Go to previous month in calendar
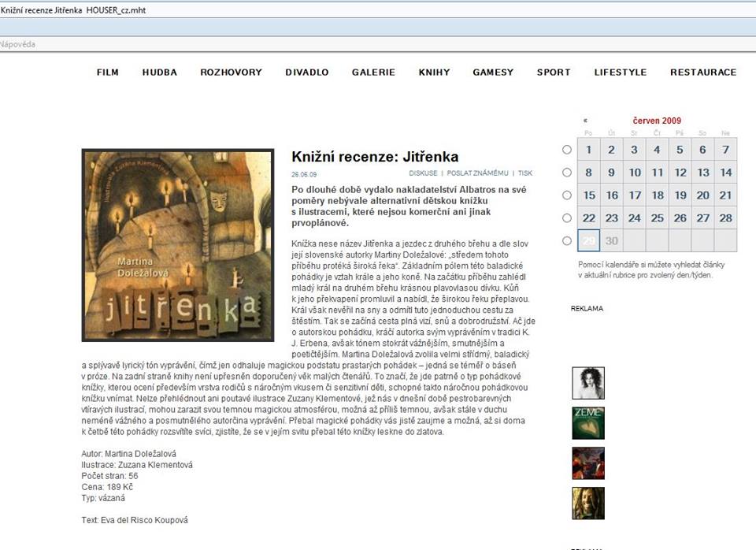Viewport: 756px width, 550px height. click(x=585, y=121)
